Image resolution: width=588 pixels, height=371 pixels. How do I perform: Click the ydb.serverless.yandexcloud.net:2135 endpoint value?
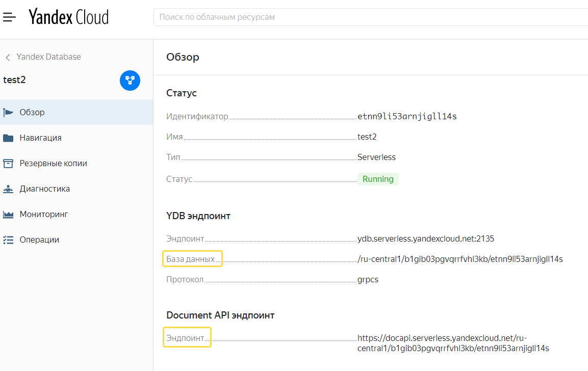(x=426, y=238)
